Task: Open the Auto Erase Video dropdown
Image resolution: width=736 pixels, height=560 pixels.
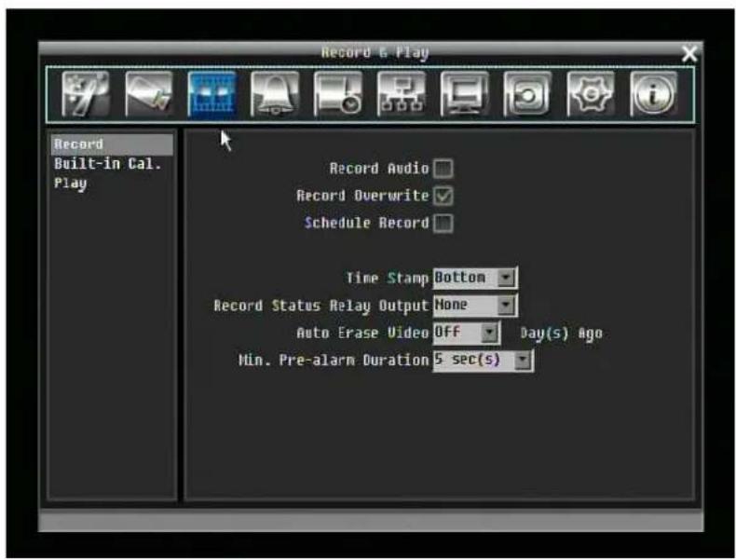Action: pyautogui.click(x=466, y=332)
